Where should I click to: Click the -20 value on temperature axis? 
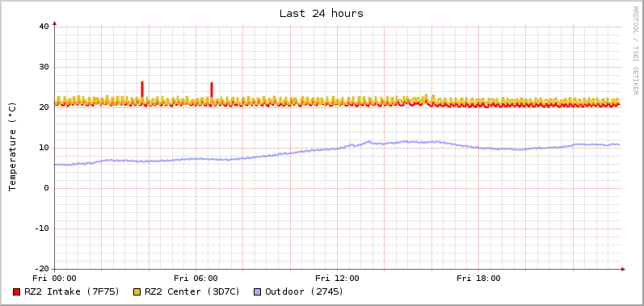coord(41,269)
